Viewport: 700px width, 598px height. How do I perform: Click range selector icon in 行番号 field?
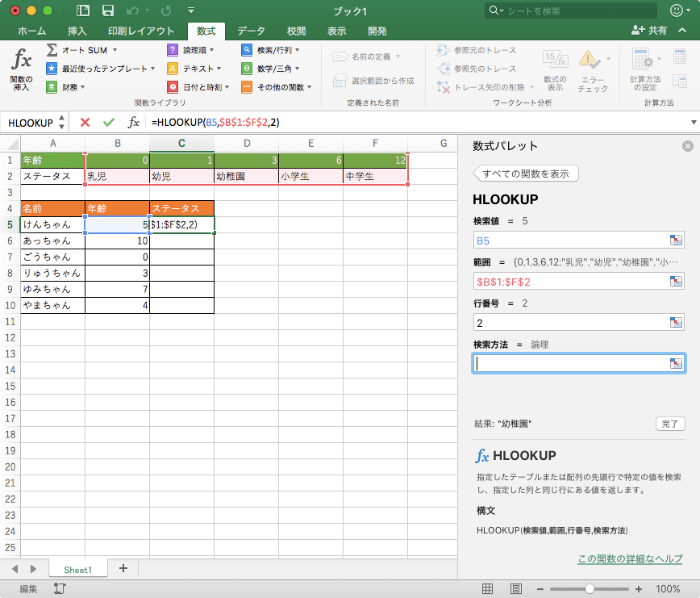[676, 323]
